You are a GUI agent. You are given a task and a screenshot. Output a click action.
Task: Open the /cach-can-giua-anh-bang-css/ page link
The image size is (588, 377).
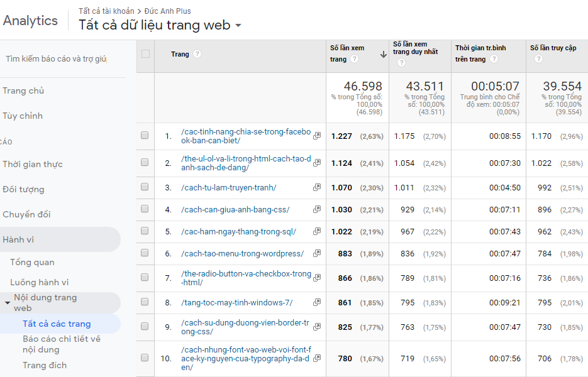[235, 209]
